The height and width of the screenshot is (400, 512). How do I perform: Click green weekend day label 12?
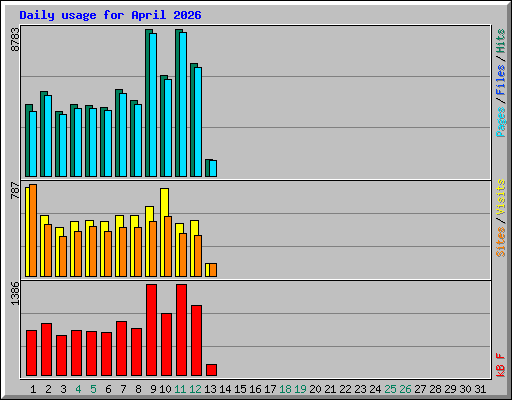pos(195,389)
